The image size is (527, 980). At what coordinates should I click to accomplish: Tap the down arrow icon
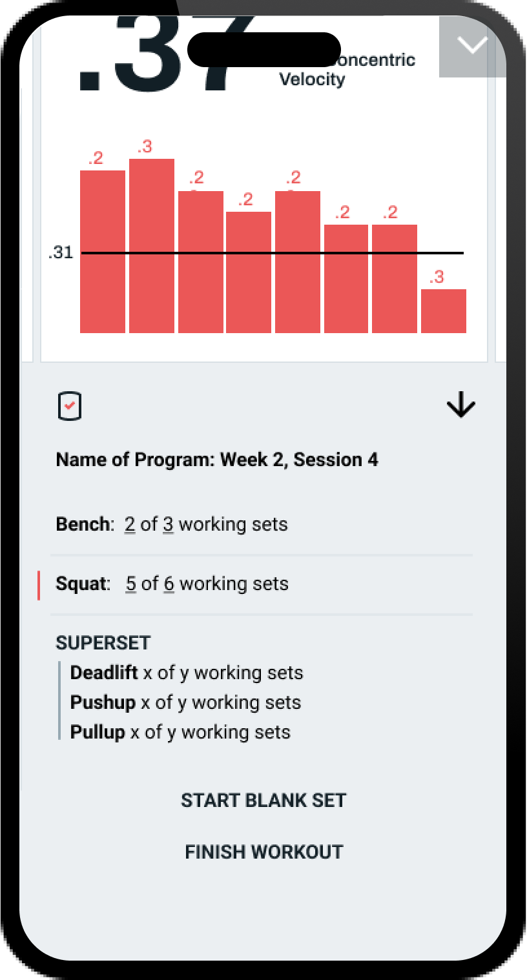coord(460,406)
